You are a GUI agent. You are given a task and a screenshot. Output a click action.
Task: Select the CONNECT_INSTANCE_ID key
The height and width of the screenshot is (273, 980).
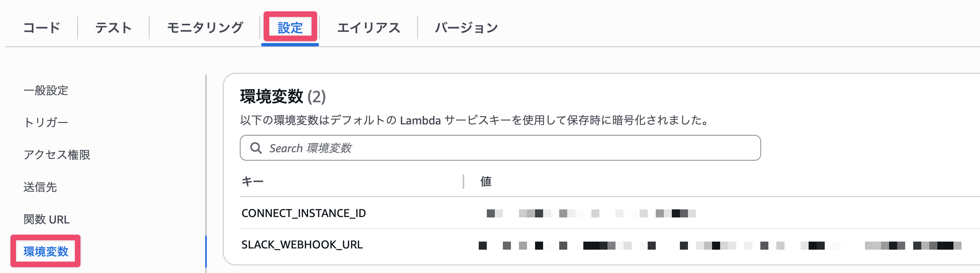[304, 213]
